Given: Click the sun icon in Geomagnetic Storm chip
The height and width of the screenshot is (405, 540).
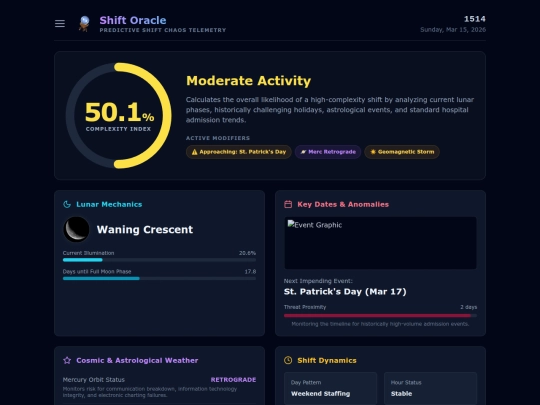Looking at the screenshot, I should (x=373, y=152).
